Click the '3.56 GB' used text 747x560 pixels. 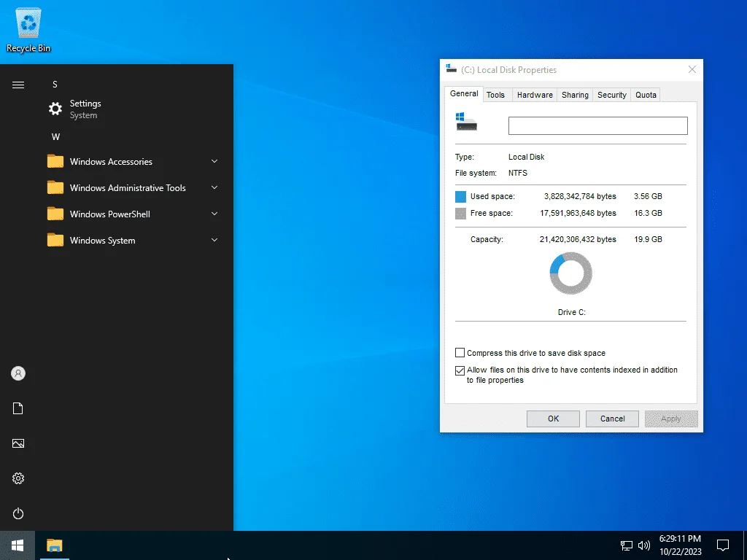[648, 196]
